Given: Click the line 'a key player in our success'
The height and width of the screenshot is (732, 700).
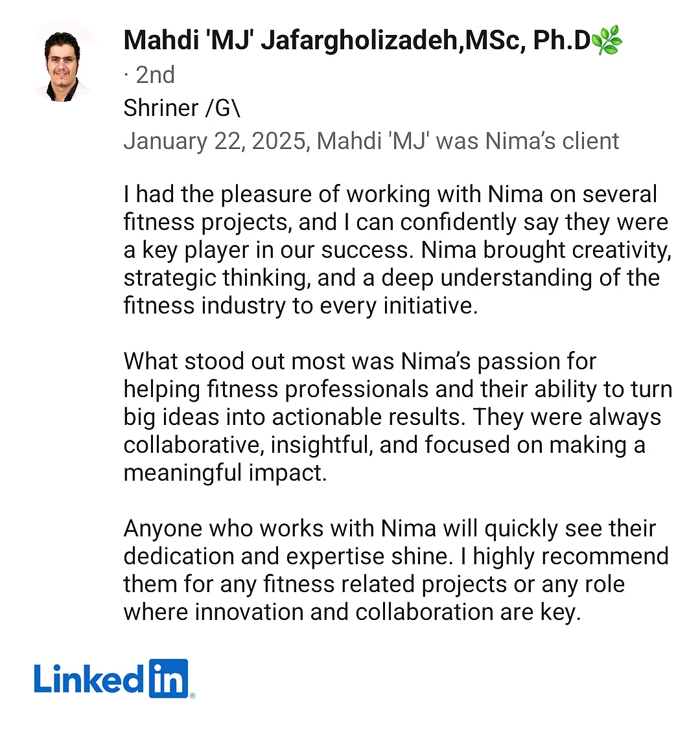Looking at the screenshot, I should click(x=397, y=250).
